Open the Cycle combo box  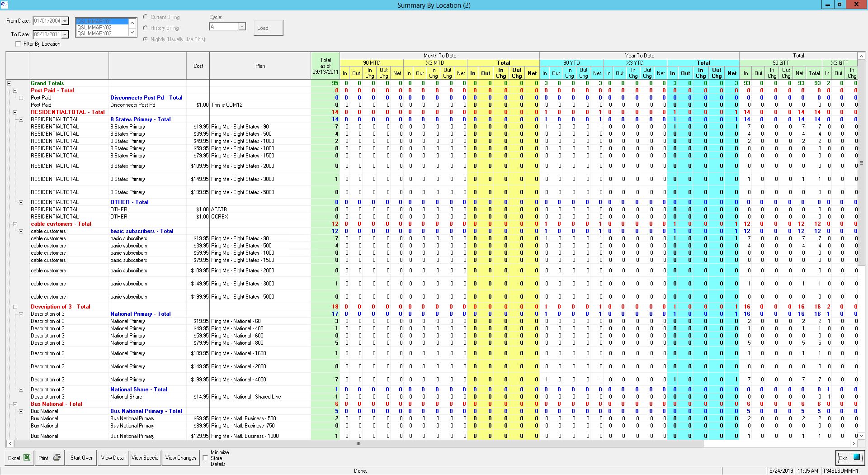pyautogui.click(x=242, y=27)
